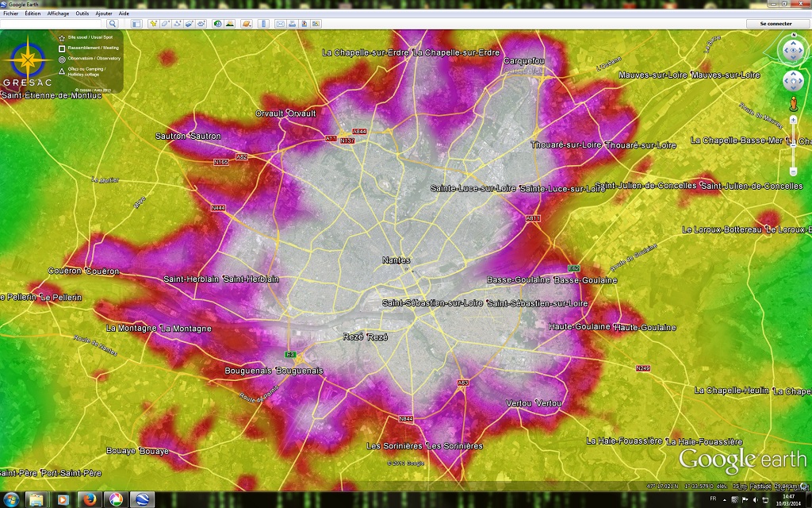
Task: Click the Bouaye map label
Action: pyautogui.click(x=137, y=451)
